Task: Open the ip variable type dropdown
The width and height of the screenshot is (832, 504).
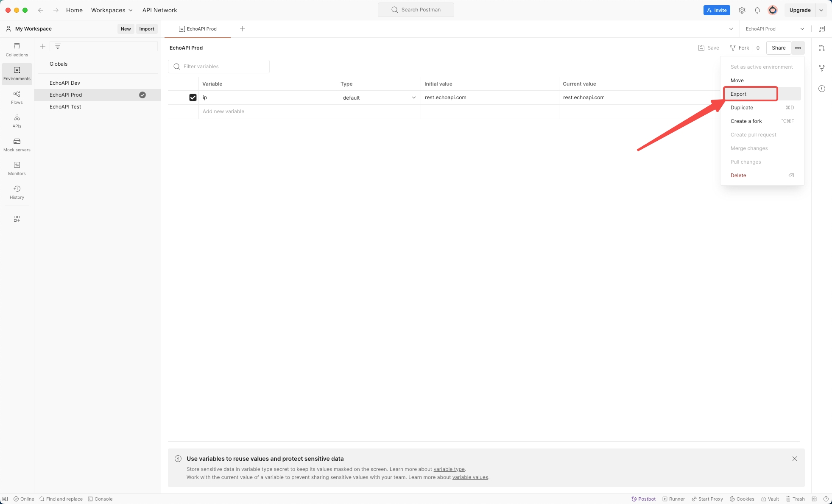Action: [379, 97]
